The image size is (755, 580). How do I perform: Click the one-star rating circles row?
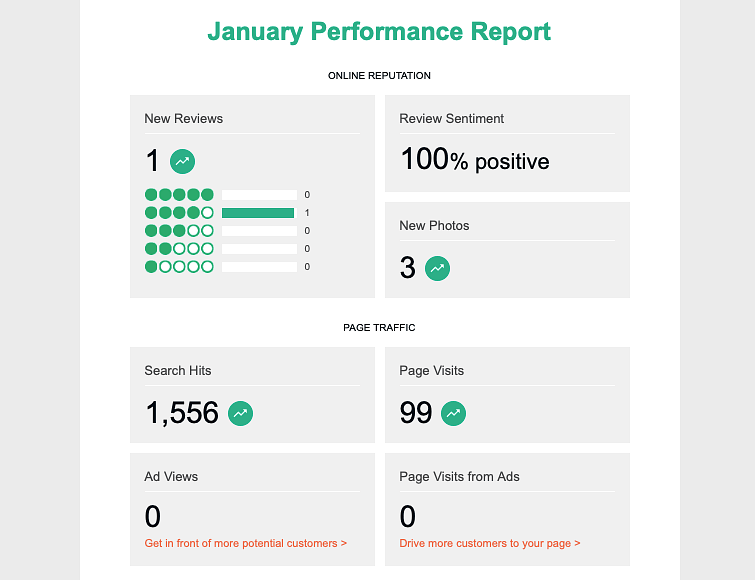tap(179, 267)
